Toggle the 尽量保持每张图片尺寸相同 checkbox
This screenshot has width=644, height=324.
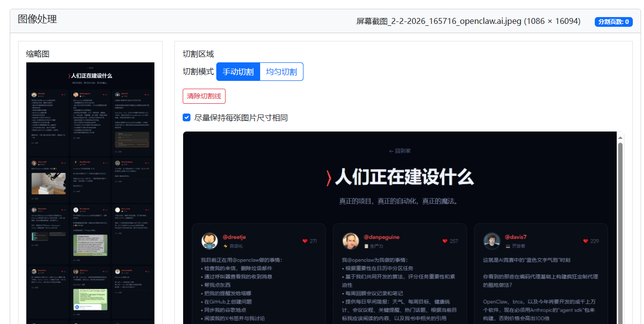coord(187,117)
